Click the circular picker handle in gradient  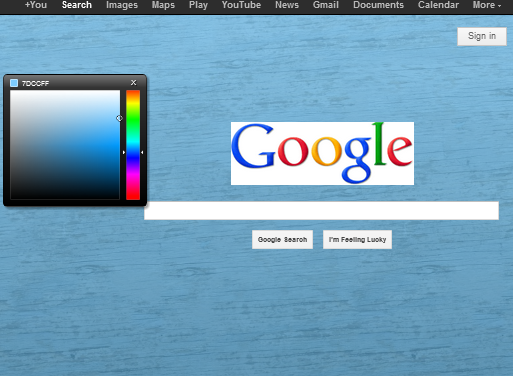(119, 118)
